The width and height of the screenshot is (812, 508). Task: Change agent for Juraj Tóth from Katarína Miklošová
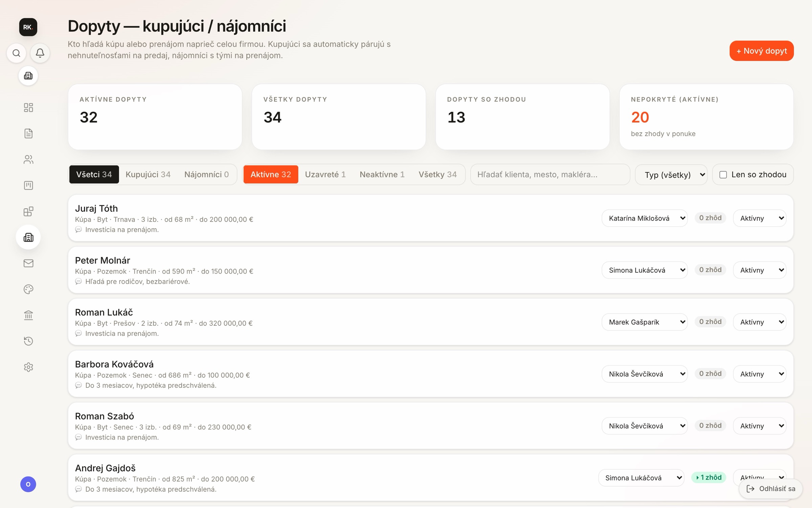(x=645, y=218)
